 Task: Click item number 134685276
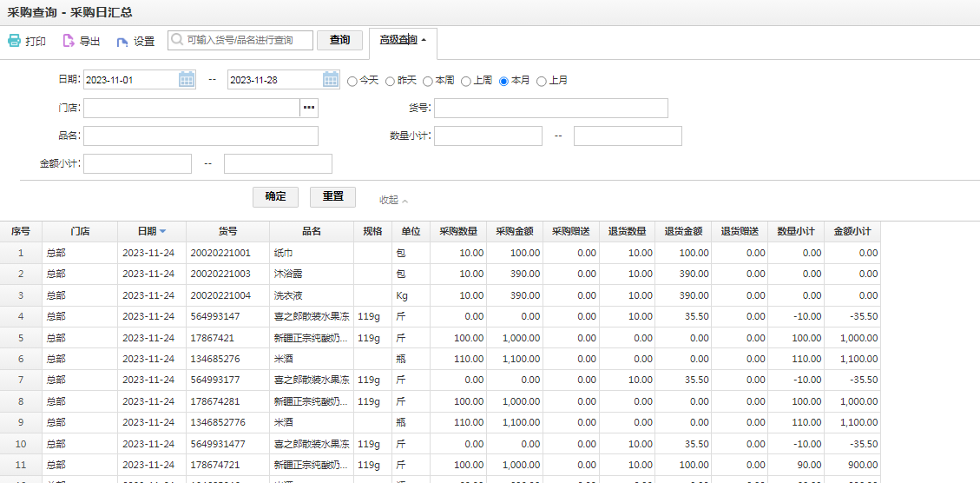pyautogui.click(x=215, y=359)
